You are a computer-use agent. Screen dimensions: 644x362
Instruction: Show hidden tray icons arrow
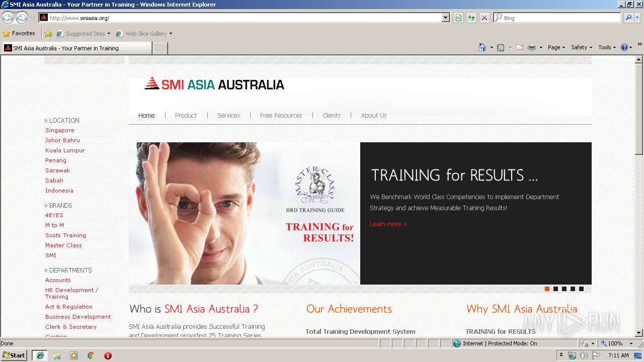[x=561, y=355]
